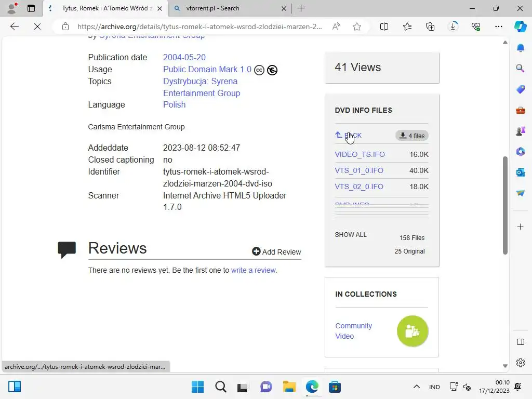Open the taskbar widgets panel
This screenshot has width=532, height=399.
point(15,387)
